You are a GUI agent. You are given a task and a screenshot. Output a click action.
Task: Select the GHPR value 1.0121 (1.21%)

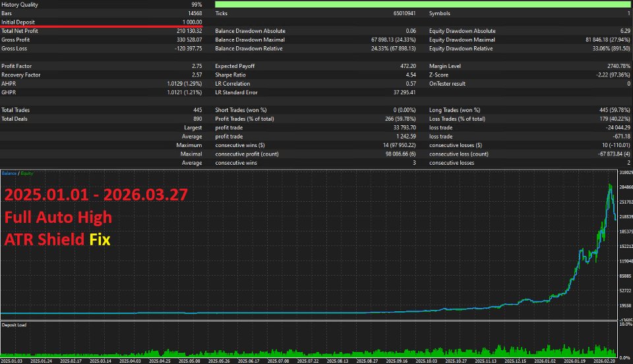(185, 93)
